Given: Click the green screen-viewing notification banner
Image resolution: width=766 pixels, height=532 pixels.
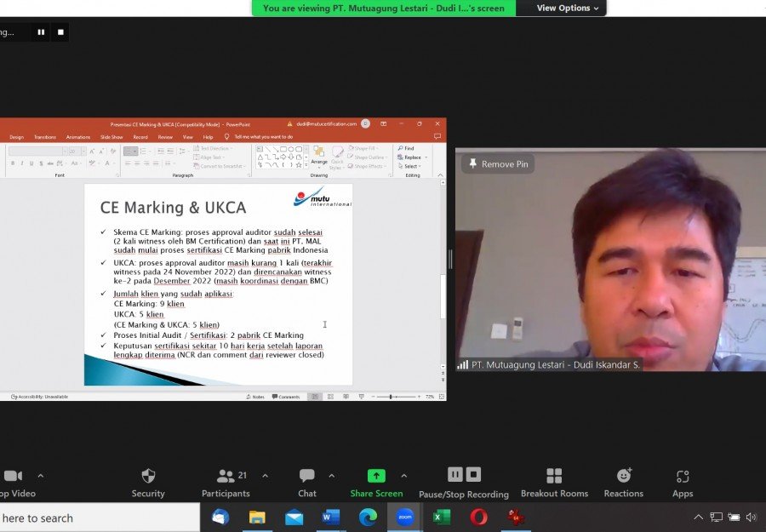Looking at the screenshot, I should tap(384, 8).
